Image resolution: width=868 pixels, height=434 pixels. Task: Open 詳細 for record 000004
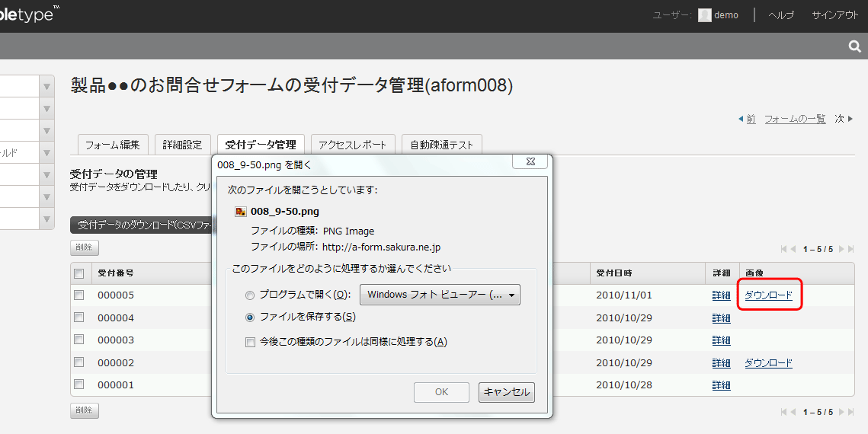(722, 318)
